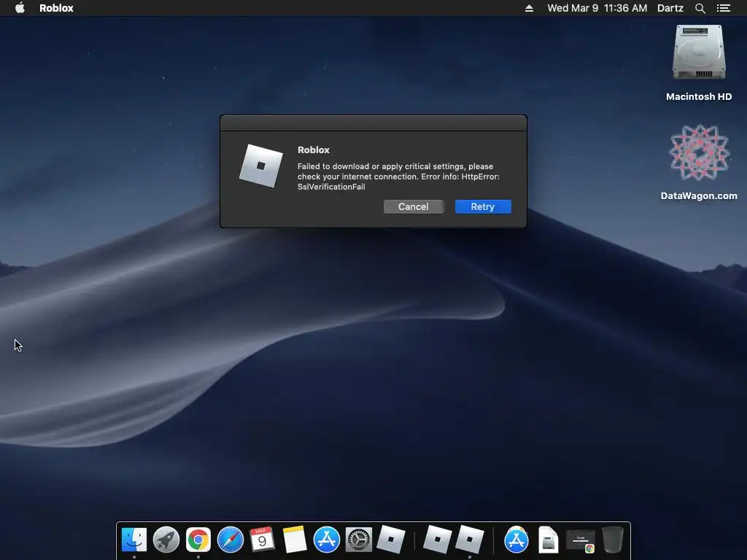The image size is (747, 560).
Task: Open Finder from the Dock
Action: (x=134, y=540)
